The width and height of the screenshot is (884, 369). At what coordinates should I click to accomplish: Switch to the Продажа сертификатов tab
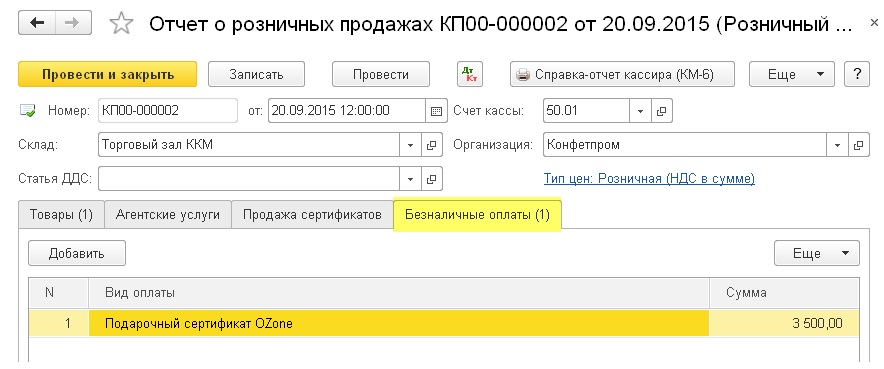tap(312, 215)
